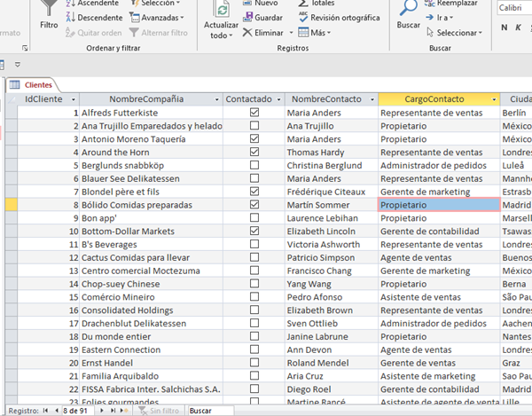Screen dimensions: 532x416
Task: Uncheck Contactado for Alfreds Futterkiste
Action: click(254, 114)
